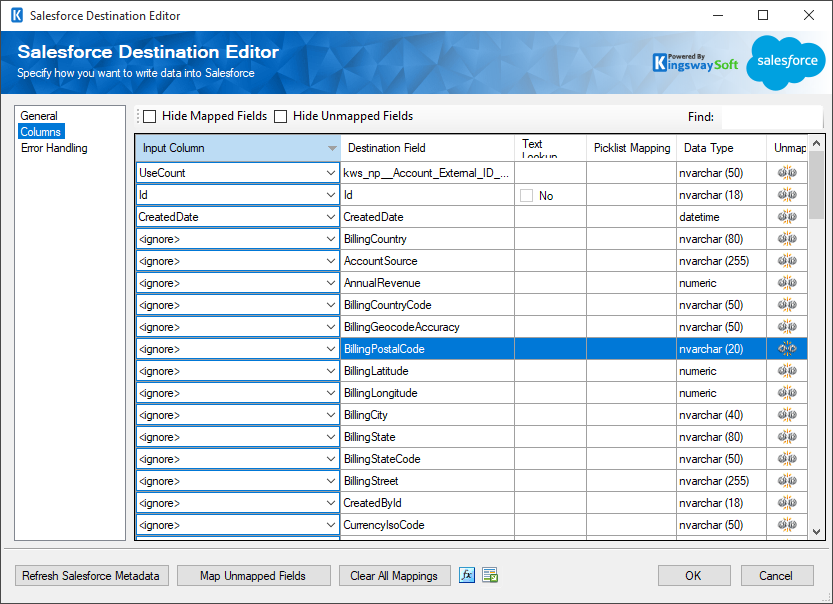This screenshot has height=604, width=833.
Task: Click Picklist Mapping cell for AccountSource row
Action: click(x=631, y=261)
